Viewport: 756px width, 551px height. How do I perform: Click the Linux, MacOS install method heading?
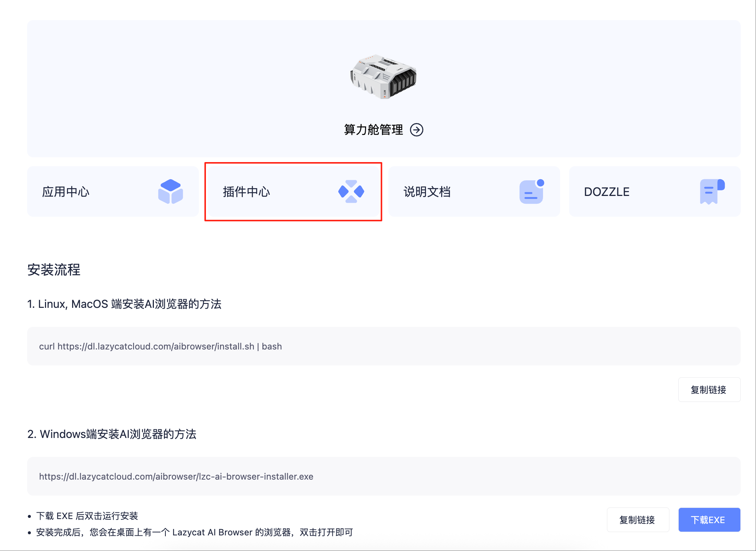click(125, 304)
